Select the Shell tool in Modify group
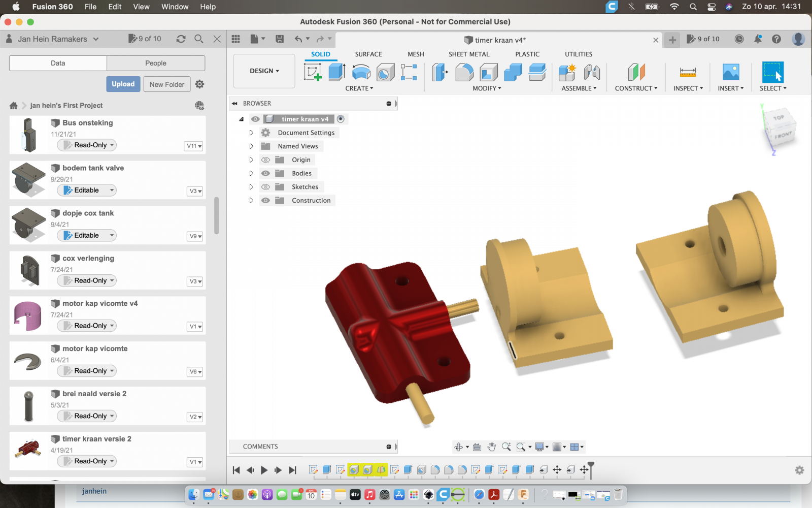Viewport: 812px width, 508px height. [488, 72]
